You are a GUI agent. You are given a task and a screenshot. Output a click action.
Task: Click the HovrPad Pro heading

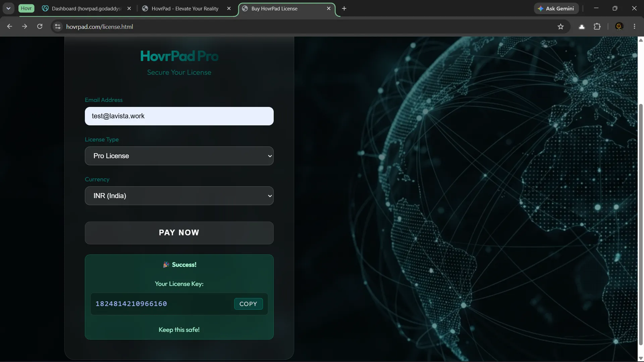click(179, 56)
